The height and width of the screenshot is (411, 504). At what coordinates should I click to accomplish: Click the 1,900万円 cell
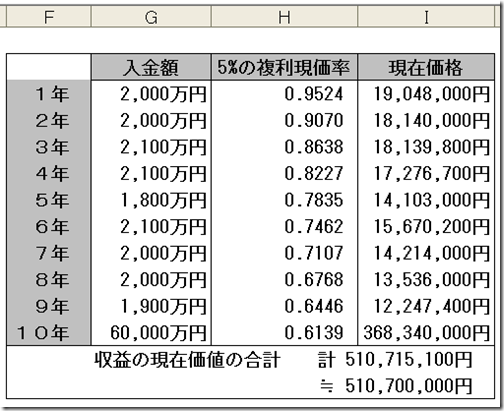point(151,306)
